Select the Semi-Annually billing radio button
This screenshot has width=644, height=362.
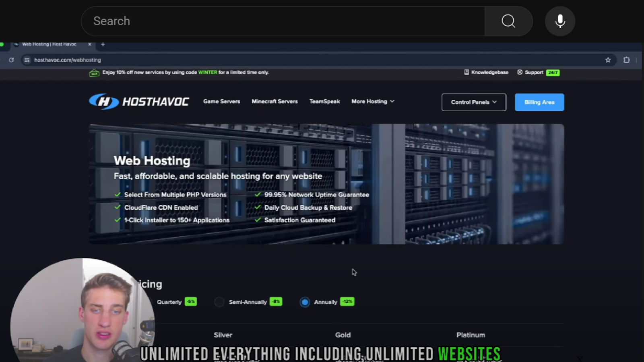tap(219, 302)
